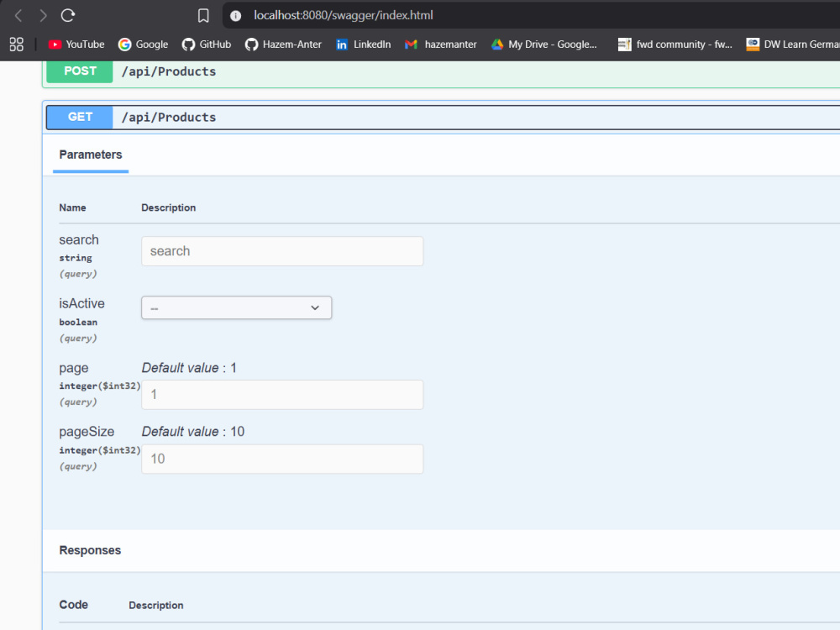The image size is (840, 630).
Task: Select the Parameters tab
Action: pyautogui.click(x=91, y=155)
